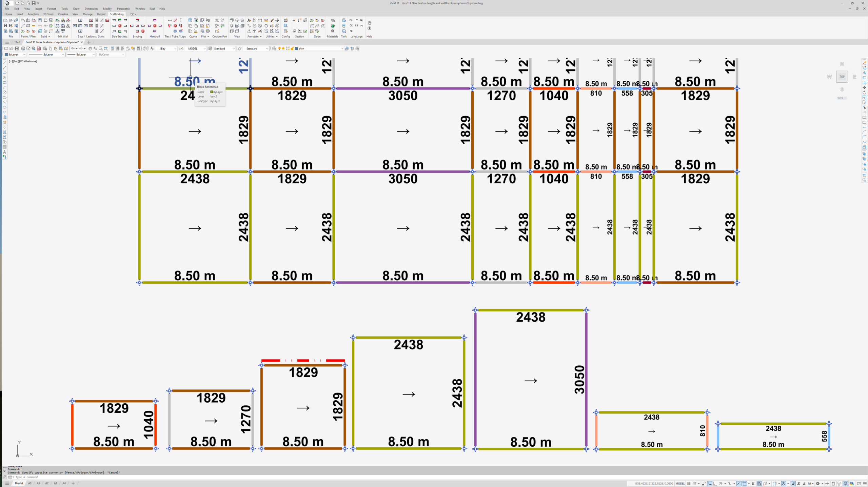The width and height of the screenshot is (868, 487).
Task: Toggle MODEL space button in status bar
Action: coord(680,484)
